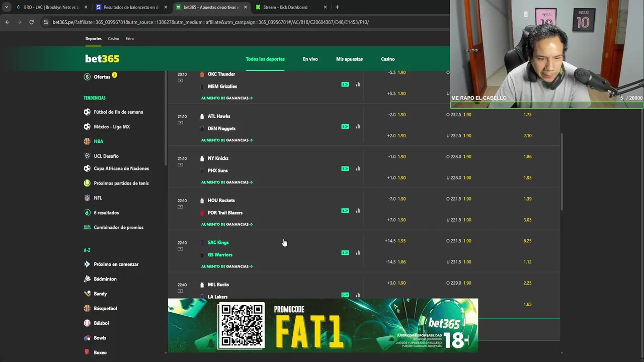Expand Aumento de Ganancias for Rockets game
Image resolution: width=644 pixels, height=362 pixels.
point(227,224)
